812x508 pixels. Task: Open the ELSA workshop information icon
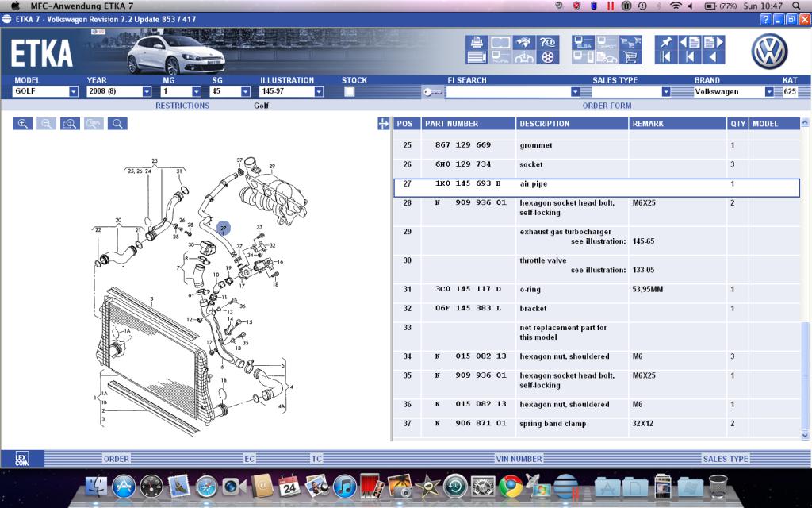click(584, 43)
